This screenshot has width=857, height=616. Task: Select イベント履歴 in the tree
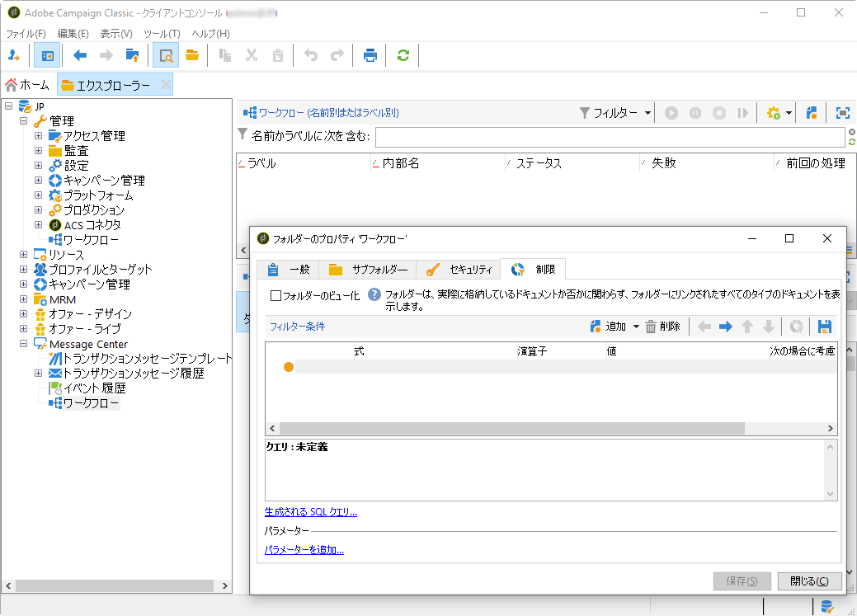coord(95,388)
